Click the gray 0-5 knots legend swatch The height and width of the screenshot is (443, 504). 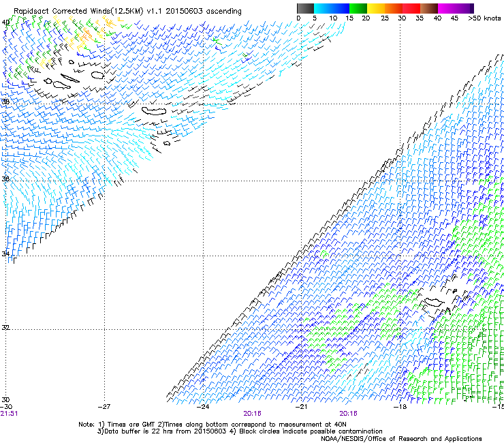point(305,8)
